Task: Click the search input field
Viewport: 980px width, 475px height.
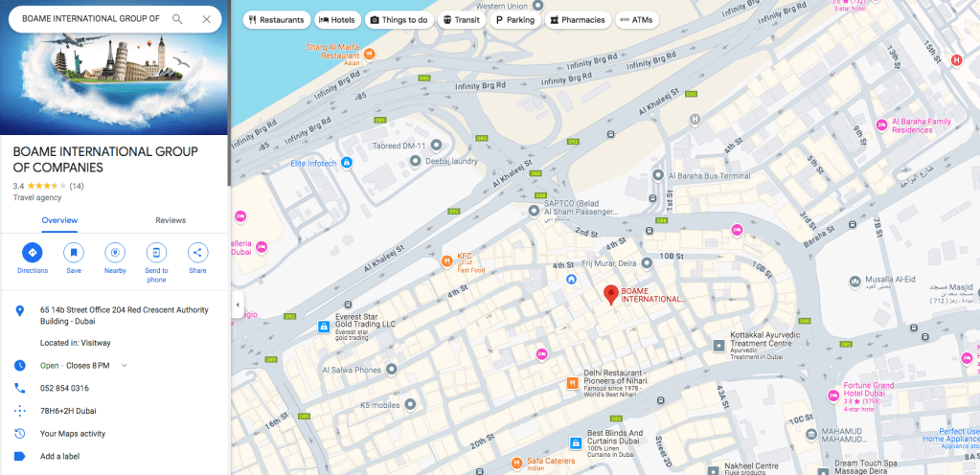Action: click(91, 19)
